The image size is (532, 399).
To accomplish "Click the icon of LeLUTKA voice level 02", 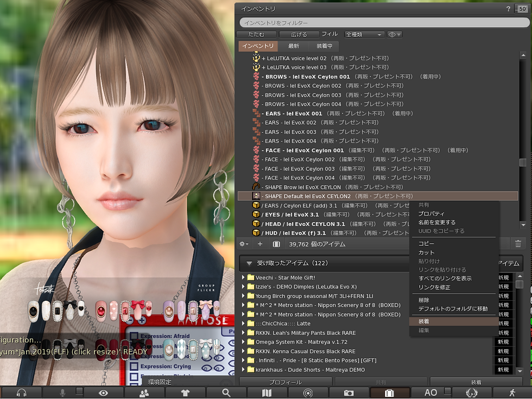I will [x=256, y=58].
